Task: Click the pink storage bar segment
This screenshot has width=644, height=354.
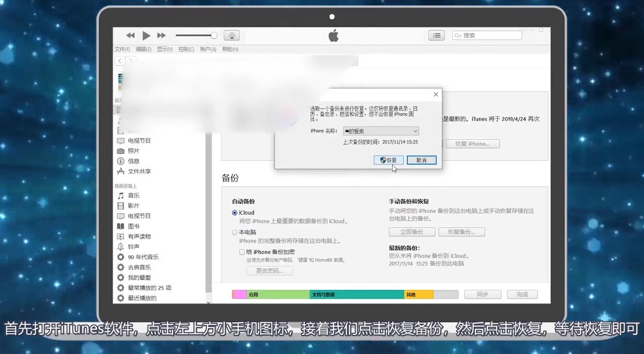Action: point(240,294)
